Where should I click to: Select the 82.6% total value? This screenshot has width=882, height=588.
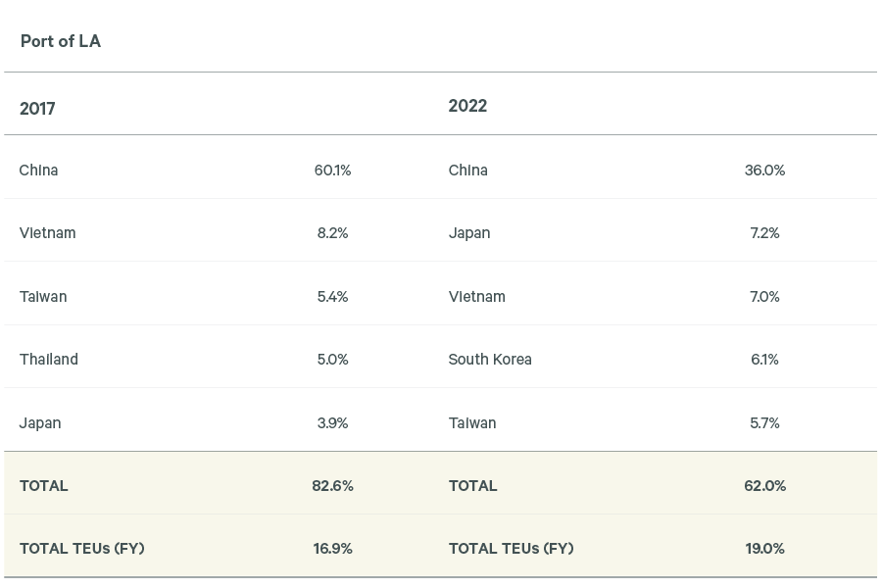pos(332,486)
